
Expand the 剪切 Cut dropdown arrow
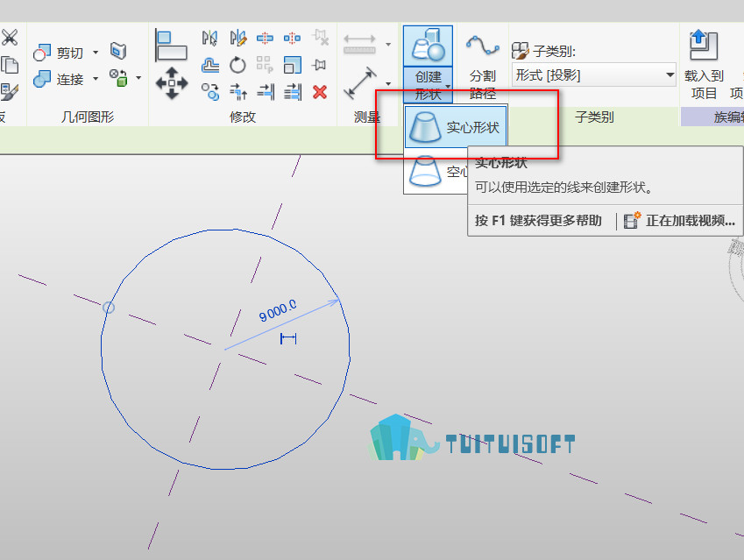tap(96, 53)
